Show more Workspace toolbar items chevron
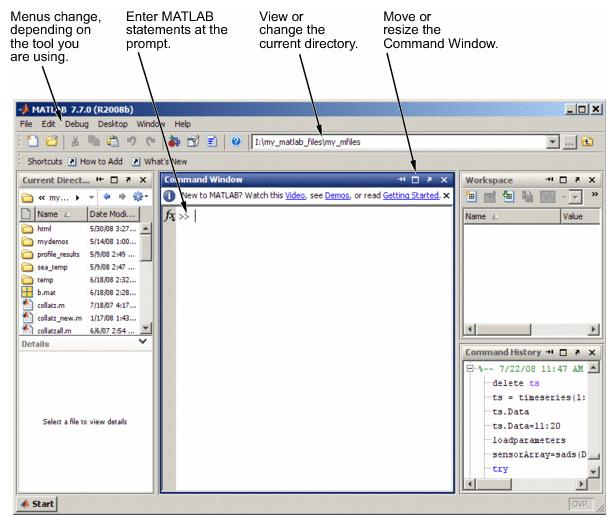 coord(595,195)
